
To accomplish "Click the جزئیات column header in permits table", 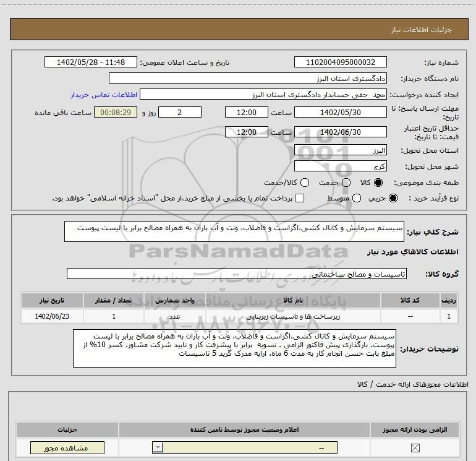I will pyautogui.click(x=67, y=429).
